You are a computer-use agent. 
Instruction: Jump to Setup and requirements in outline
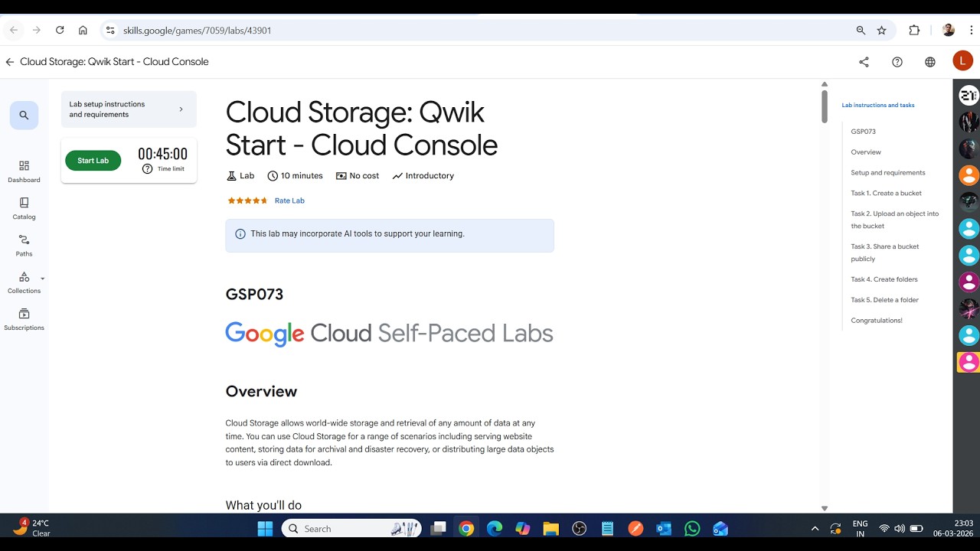pyautogui.click(x=888, y=173)
